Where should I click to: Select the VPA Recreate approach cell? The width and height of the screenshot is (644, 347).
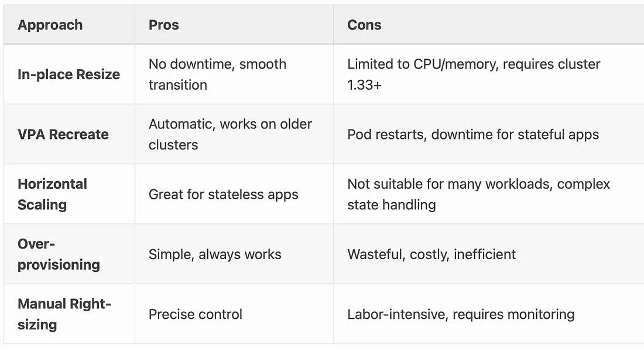(x=63, y=134)
